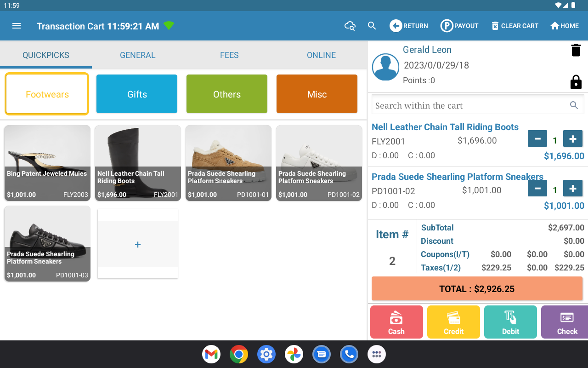
Task: Open Google Photos from the dock
Action: (294, 354)
